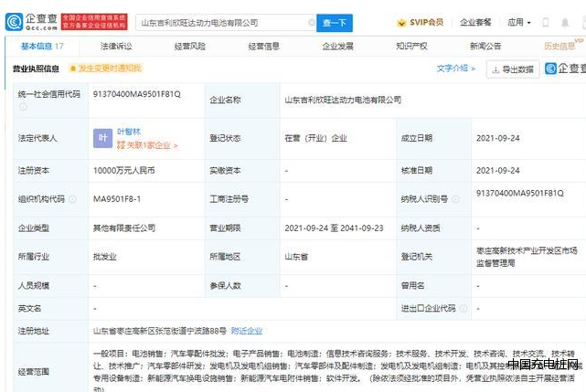Click info icon beside 进出口企业代码

(463, 309)
